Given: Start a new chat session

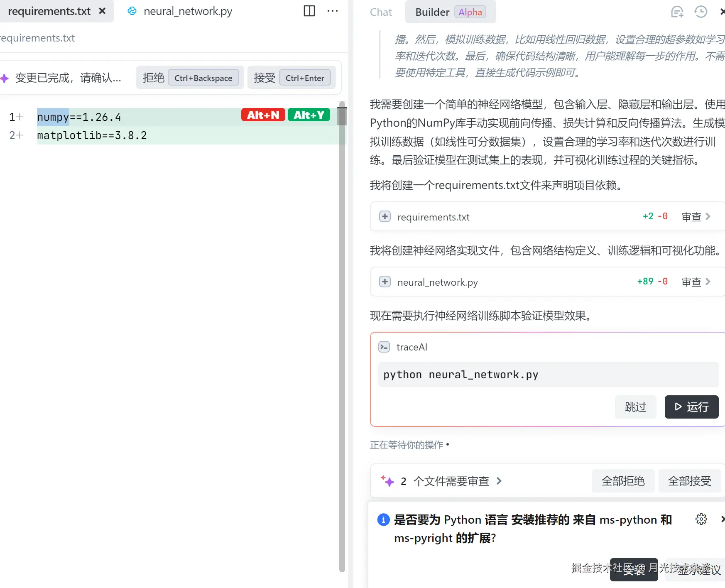Looking at the screenshot, I should pos(677,12).
